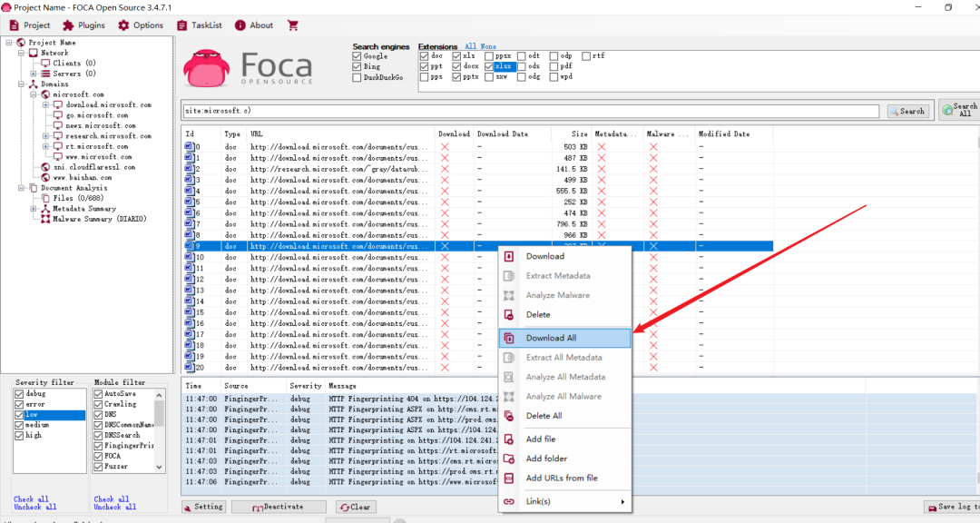
Task: Expand the research.microsoft.com tree node
Action: click(x=45, y=136)
